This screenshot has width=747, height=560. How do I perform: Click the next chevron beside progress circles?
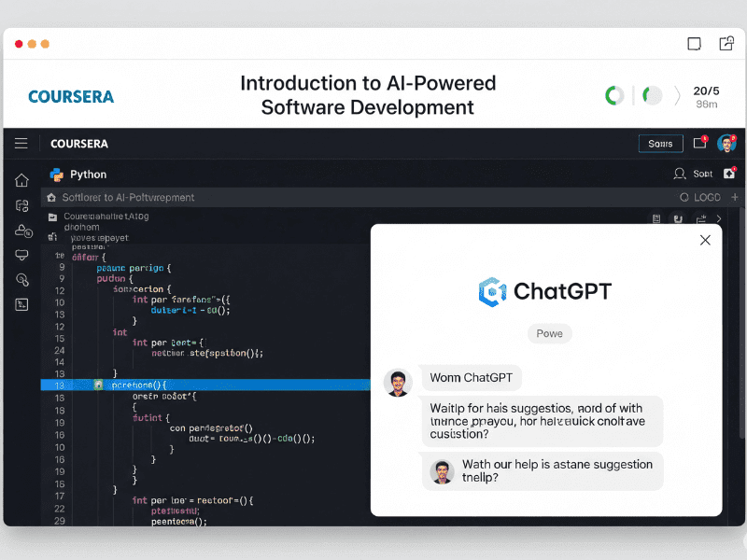(677, 95)
